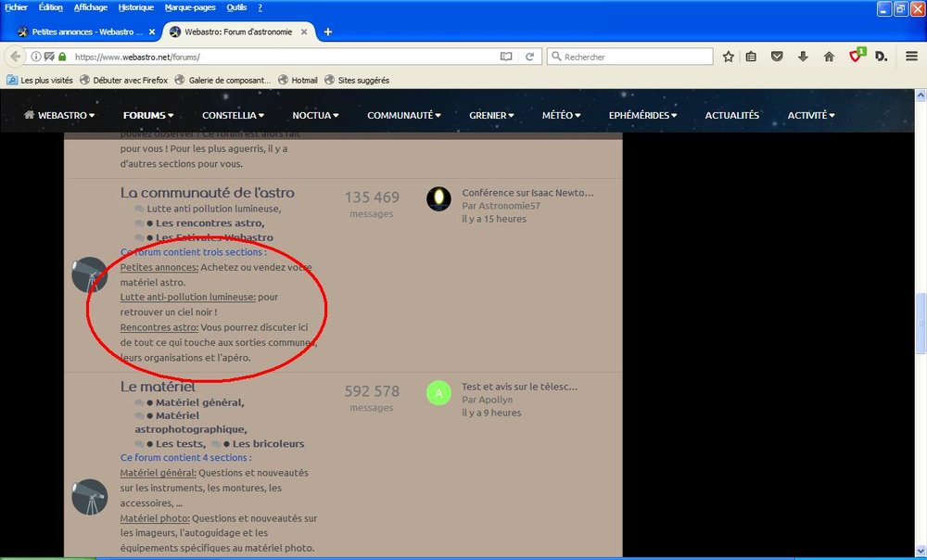Screen dimensions: 927x560
Task: Open a new tab with the plus button
Action: click(x=327, y=32)
